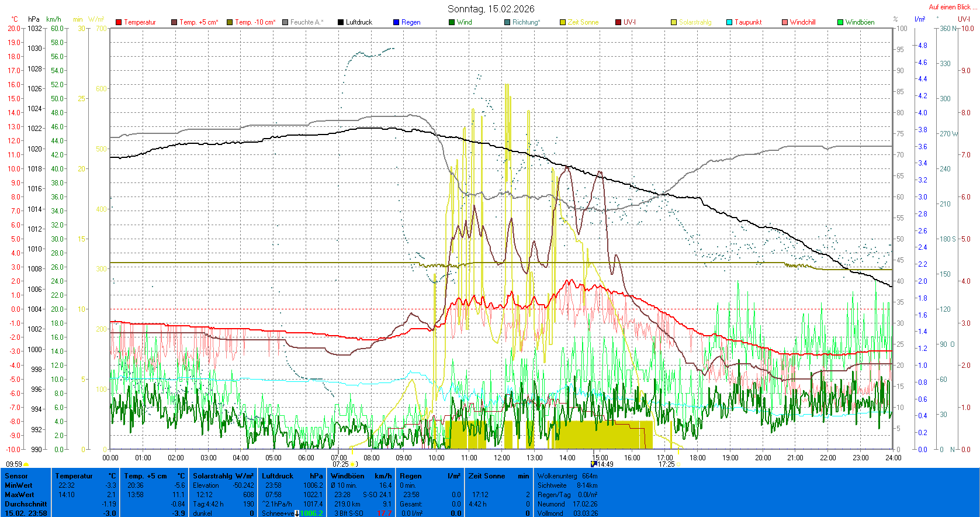Click the red Temperatur legend color square
This screenshot has height=517, width=980.
[x=119, y=22]
